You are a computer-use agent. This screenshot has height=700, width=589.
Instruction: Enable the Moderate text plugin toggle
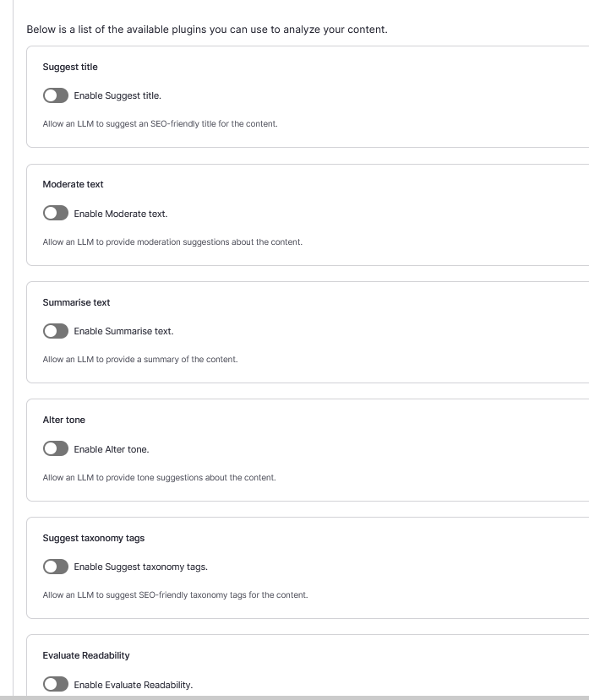pos(56,213)
